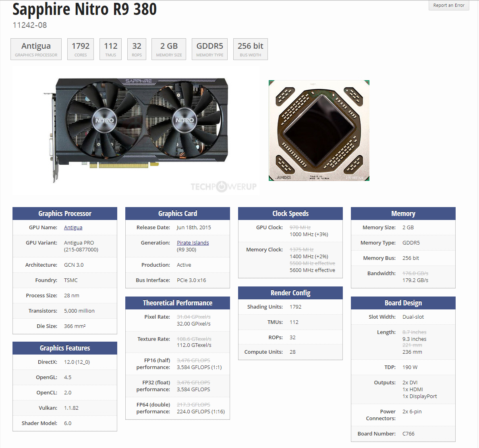The width and height of the screenshot is (479, 448).
Task: Select the GDDR5 Memory Type badge
Action: click(209, 49)
